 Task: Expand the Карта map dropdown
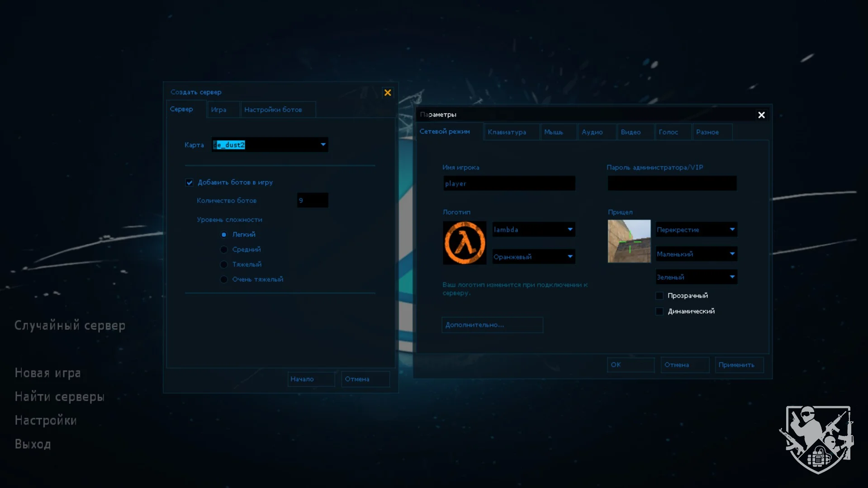pos(323,145)
